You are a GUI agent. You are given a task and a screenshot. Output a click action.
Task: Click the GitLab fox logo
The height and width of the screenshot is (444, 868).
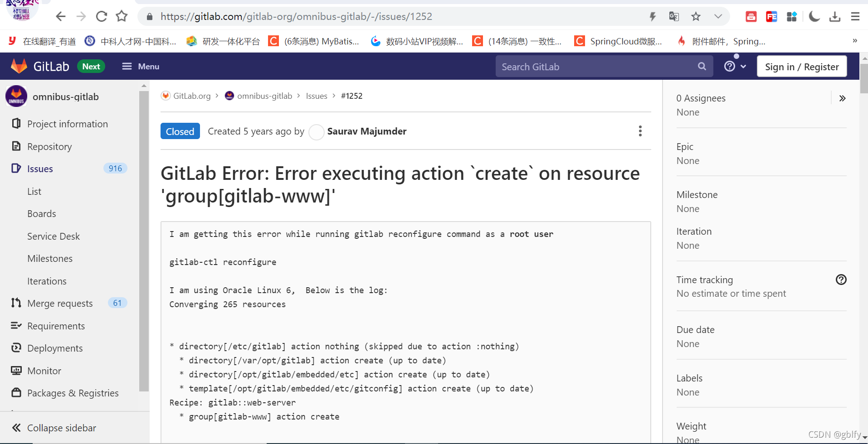[19, 66]
